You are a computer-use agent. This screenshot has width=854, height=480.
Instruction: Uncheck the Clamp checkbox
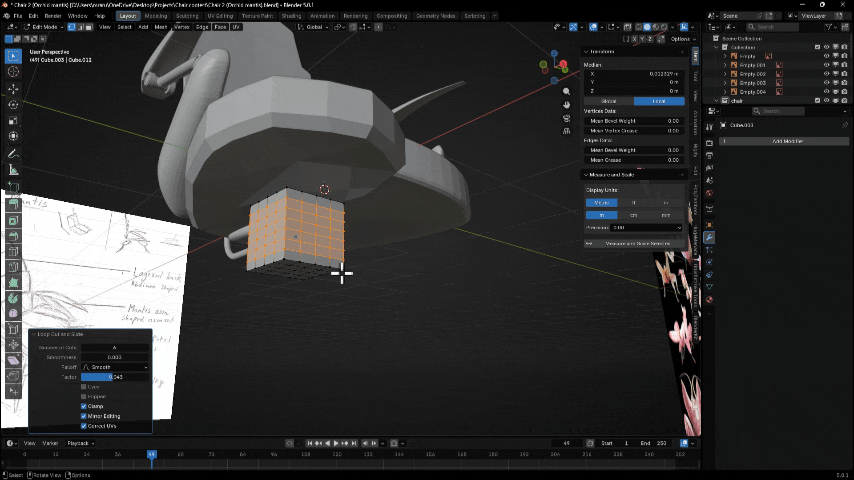point(83,406)
